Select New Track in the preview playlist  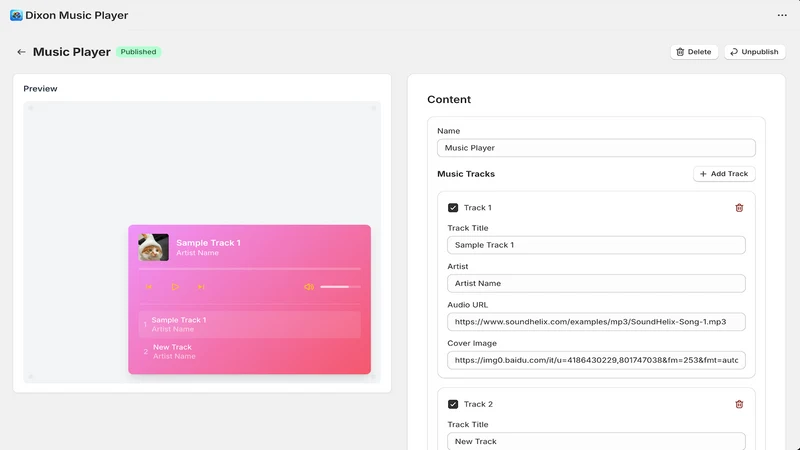(x=249, y=352)
